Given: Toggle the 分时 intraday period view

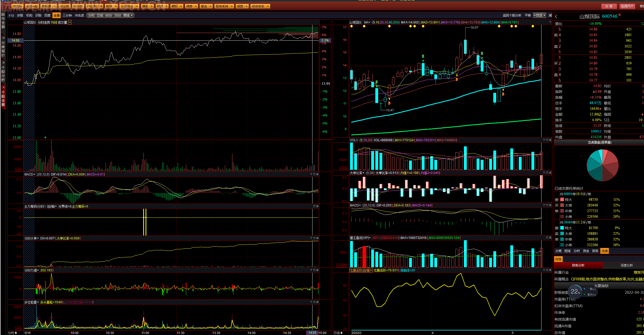Looking at the screenshot, I should click(91, 15).
